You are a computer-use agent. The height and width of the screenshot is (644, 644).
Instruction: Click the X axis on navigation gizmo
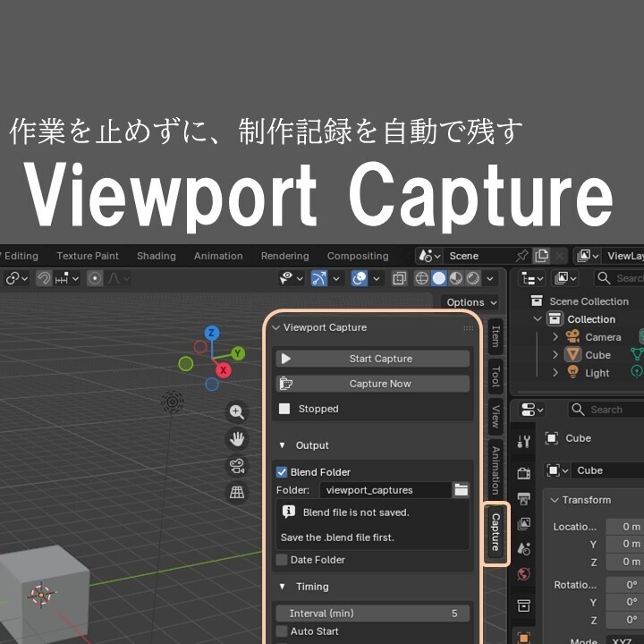223,370
